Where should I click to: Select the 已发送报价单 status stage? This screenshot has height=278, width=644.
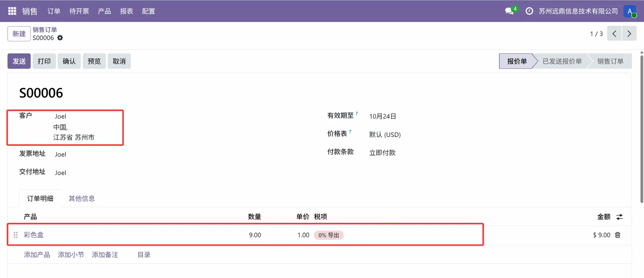[562, 61]
